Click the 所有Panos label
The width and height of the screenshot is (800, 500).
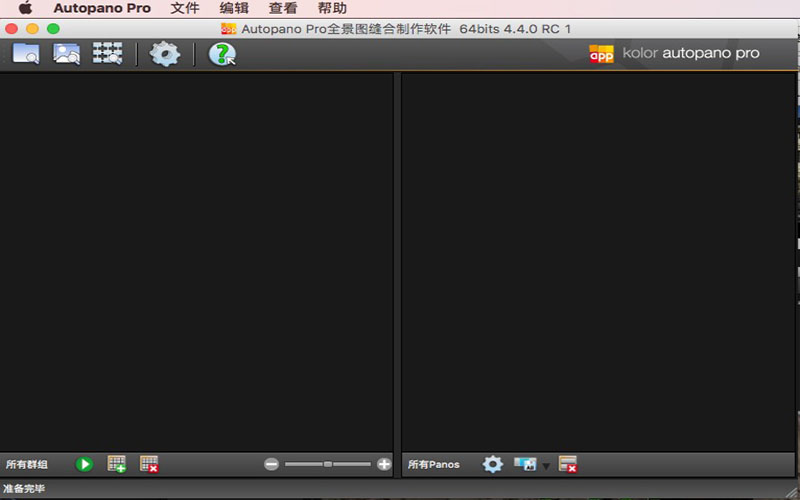(434, 464)
